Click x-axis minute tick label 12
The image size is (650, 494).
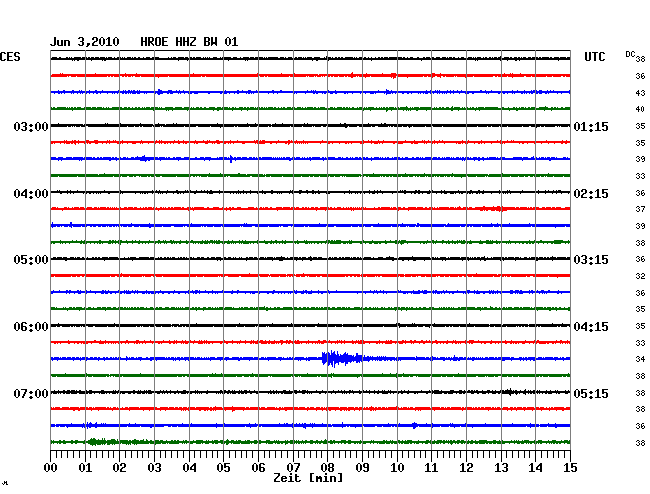(x=466, y=467)
